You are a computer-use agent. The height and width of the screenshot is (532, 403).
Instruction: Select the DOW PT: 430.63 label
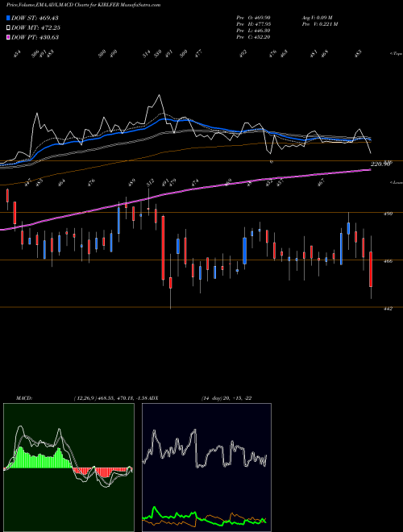35,37
